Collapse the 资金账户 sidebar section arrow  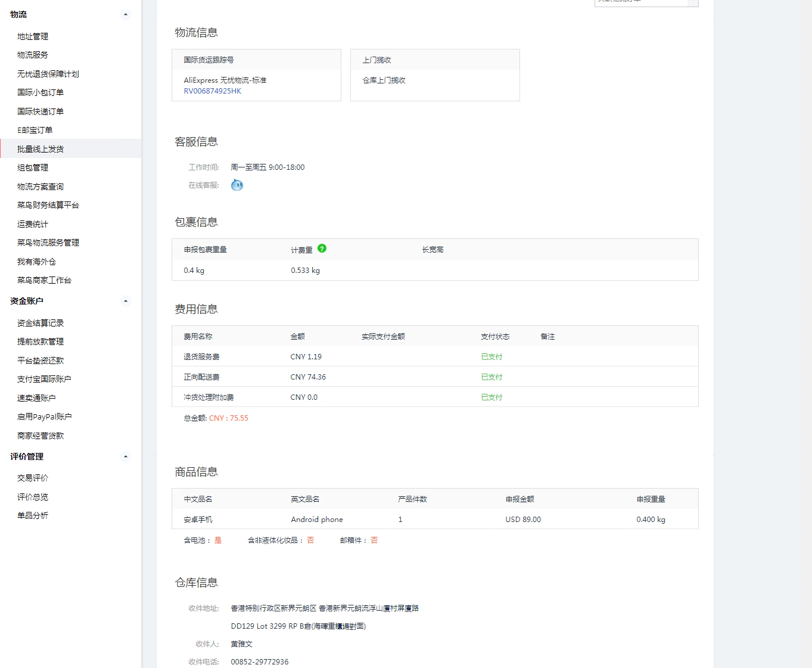(126, 301)
